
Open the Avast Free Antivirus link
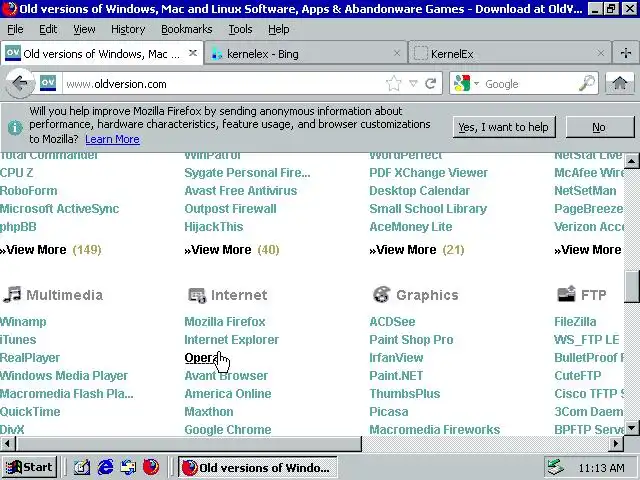point(240,191)
